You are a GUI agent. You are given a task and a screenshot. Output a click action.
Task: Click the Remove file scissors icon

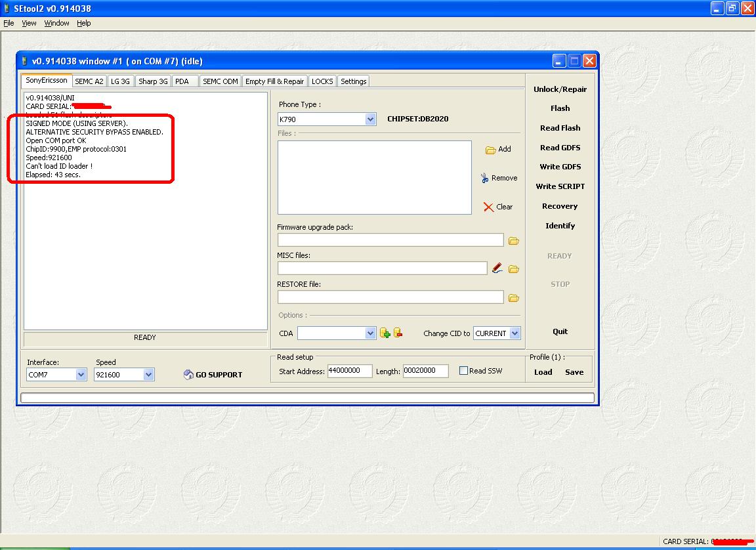pos(484,178)
